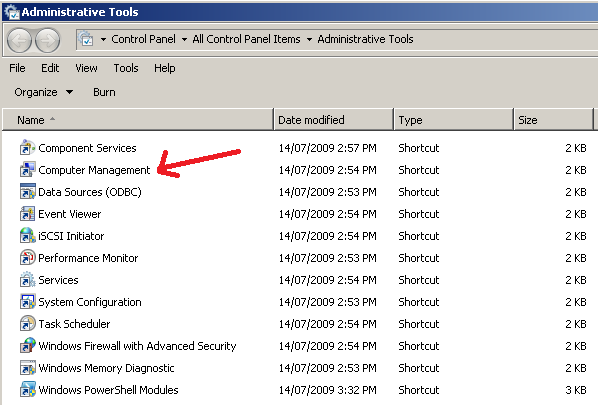Expand the arrow after Control Panel breadcrumb

click(x=184, y=39)
